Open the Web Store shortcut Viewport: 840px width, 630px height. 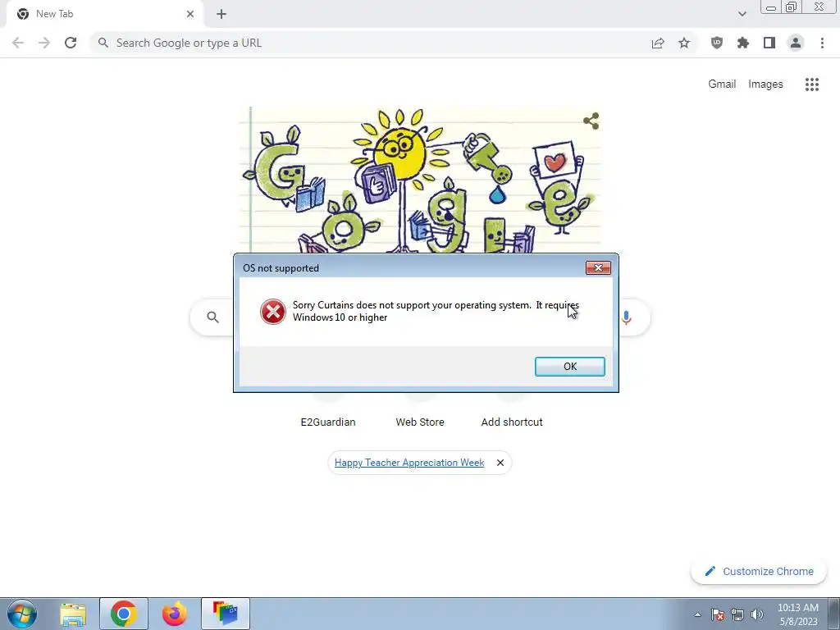pyautogui.click(x=420, y=422)
